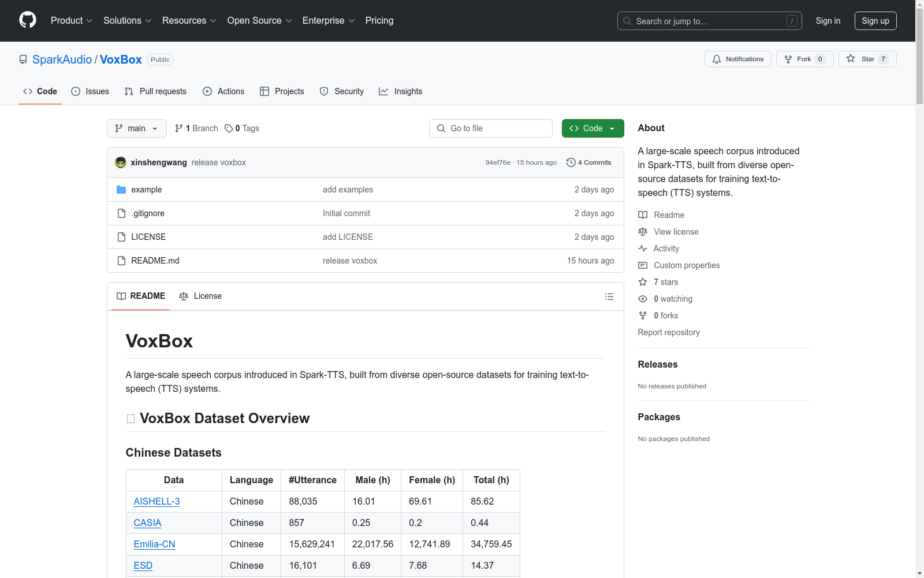The width and height of the screenshot is (924, 578).
Task: Open the Readme link in About
Action: [x=661, y=215]
